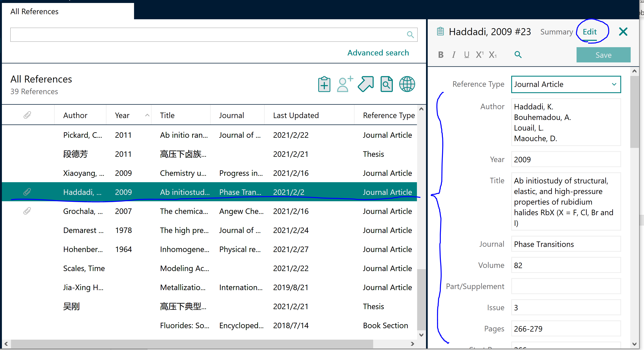644x350 pixels.
Task: Click the share library person icon
Action: tap(345, 84)
